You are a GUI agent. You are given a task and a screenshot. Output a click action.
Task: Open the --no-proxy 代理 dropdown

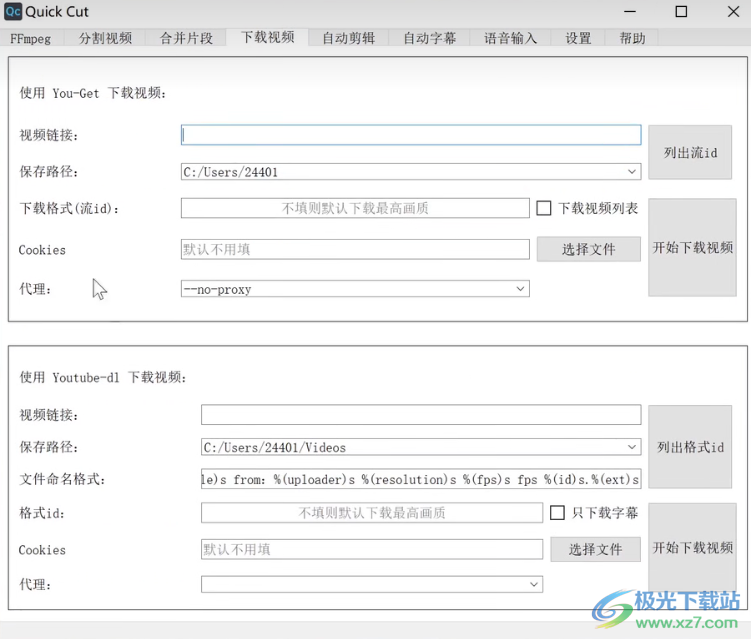(x=355, y=289)
